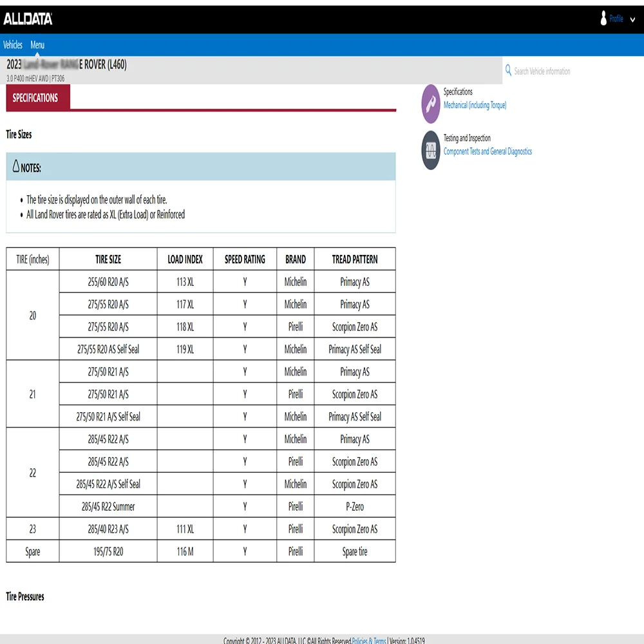The image size is (644, 644).
Task: Select the 20 inch tire group cell
Action: [32, 316]
